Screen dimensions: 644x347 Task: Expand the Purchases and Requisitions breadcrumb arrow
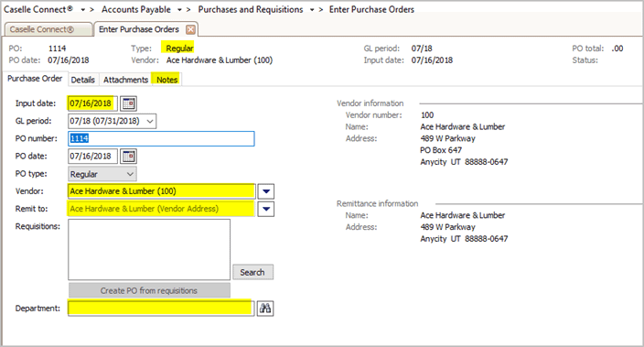click(x=312, y=10)
